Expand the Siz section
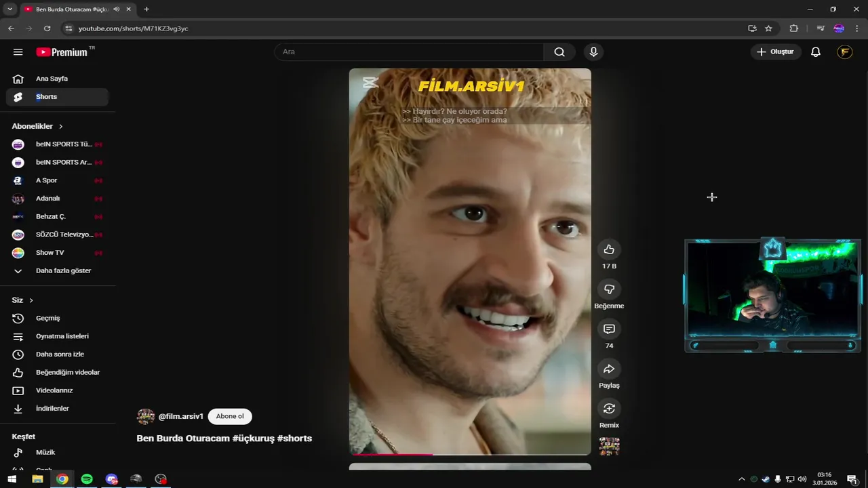The height and width of the screenshot is (488, 868). tap(22, 300)
